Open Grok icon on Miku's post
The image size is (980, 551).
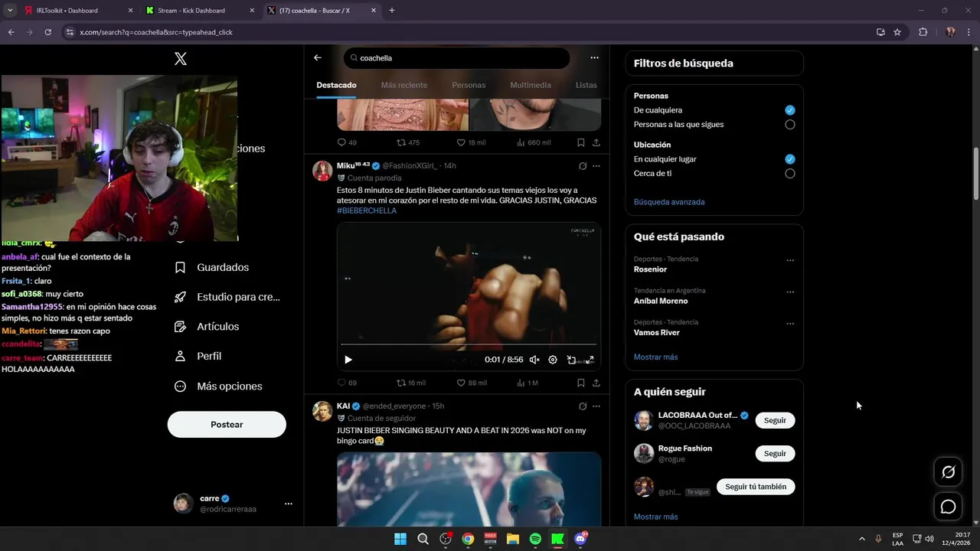click(583, 166)
